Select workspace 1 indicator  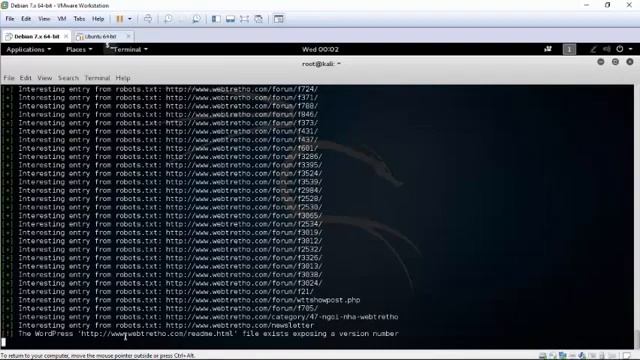coord(569,49)
